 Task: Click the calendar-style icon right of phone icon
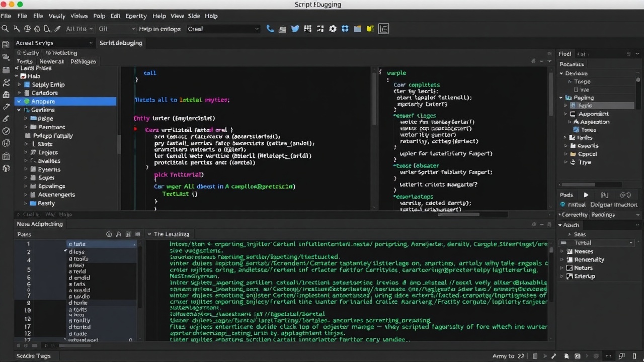click(x=283, y=29)
